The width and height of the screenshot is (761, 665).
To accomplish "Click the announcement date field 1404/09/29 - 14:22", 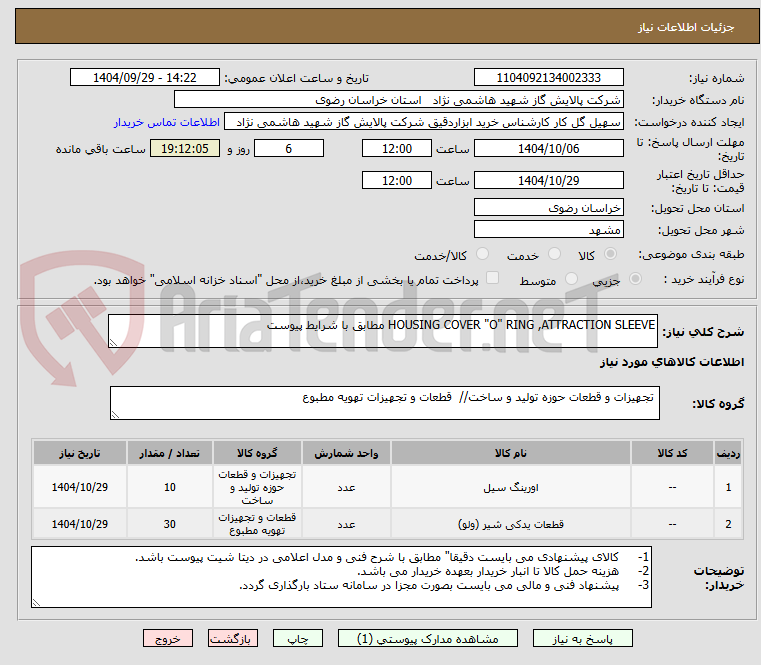I will (x=145, y=77).
